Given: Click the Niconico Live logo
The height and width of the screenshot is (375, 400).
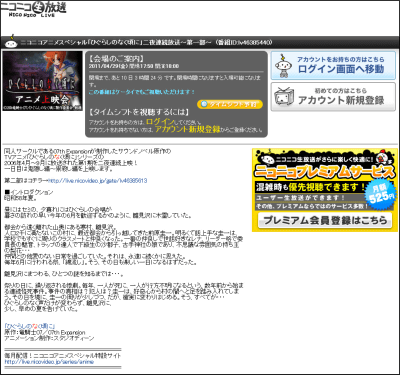Looking at the screenshot, I should tap(33, 10).
